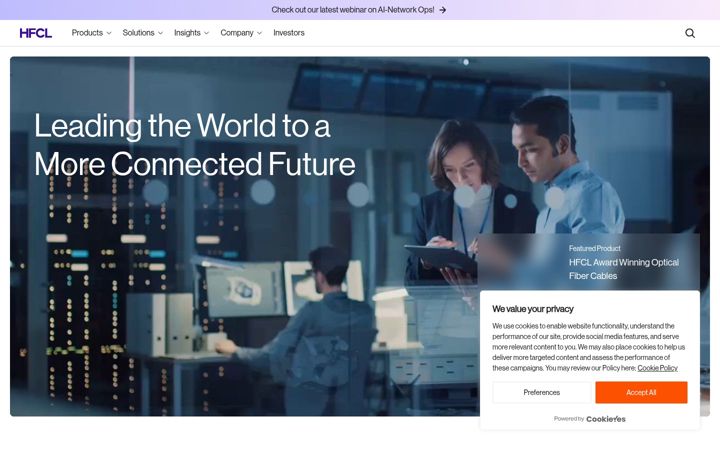
Task: Expand the Insights chevron
Action: (207, 33)
